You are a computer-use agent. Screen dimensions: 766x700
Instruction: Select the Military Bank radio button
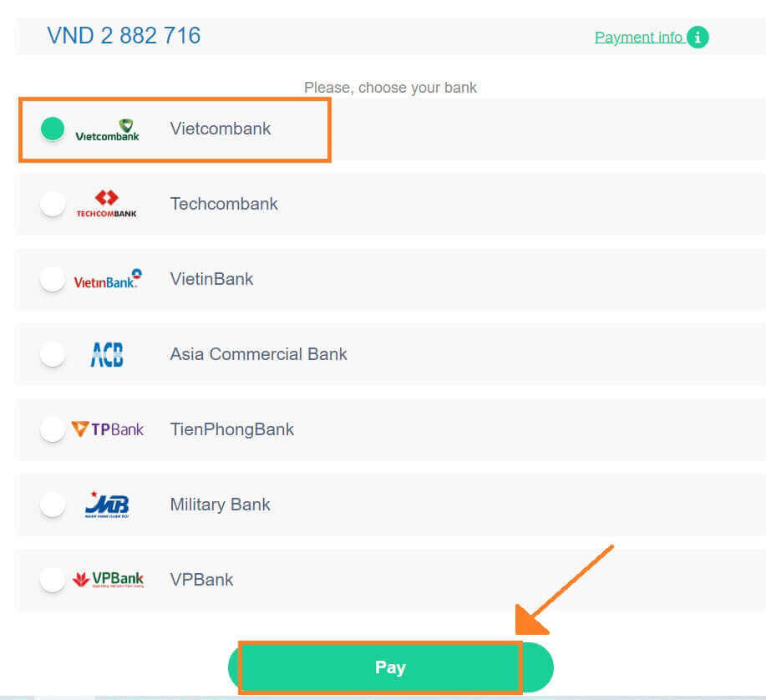coord(53,505)
